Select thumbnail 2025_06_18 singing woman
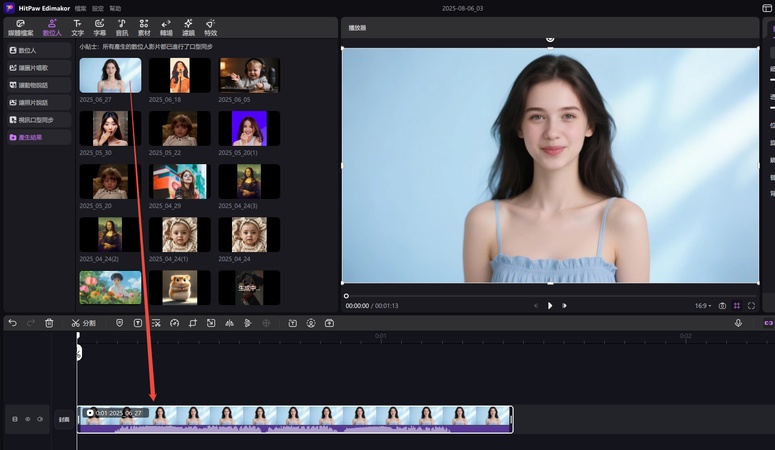 tap(179, 75)
